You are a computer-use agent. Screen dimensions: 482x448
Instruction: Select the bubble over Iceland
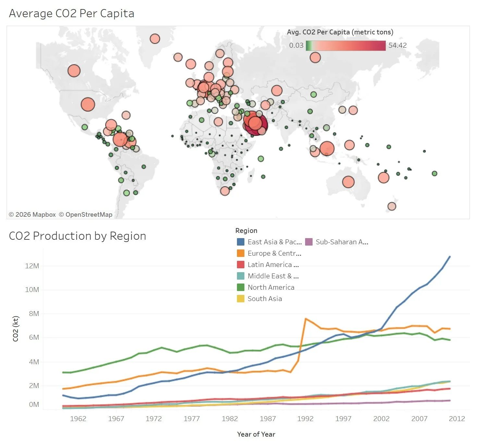(178, 57)
